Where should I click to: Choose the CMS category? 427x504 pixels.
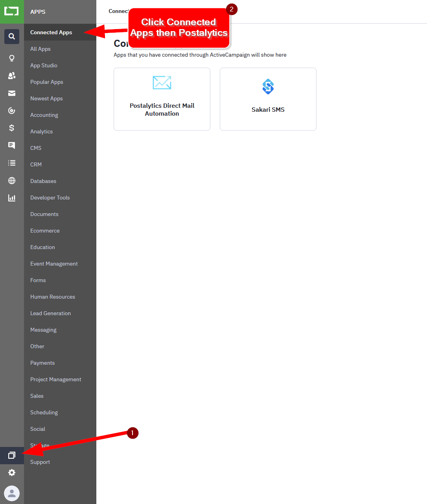point(60,148)
